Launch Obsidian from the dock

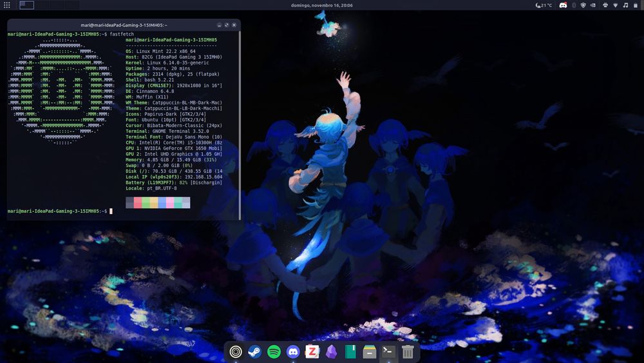tap(332, 352)
